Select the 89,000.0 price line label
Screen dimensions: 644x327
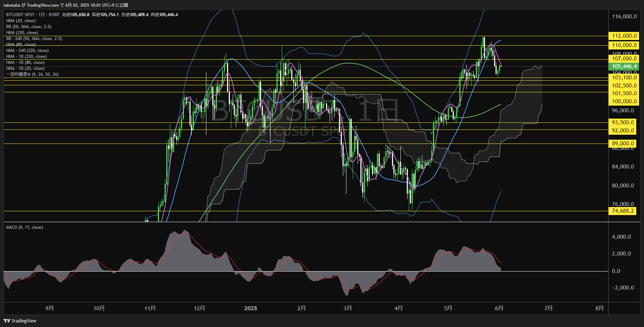(x=623, y=144)
